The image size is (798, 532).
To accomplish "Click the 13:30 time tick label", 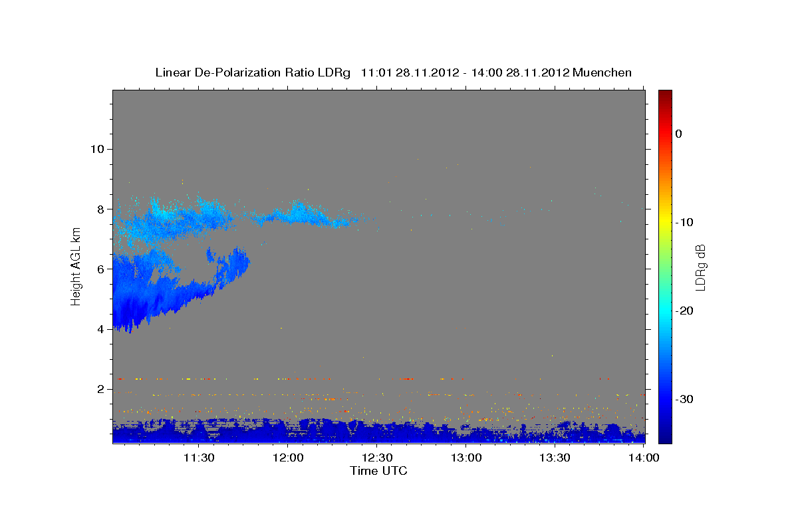I will (x=555, y=458).
